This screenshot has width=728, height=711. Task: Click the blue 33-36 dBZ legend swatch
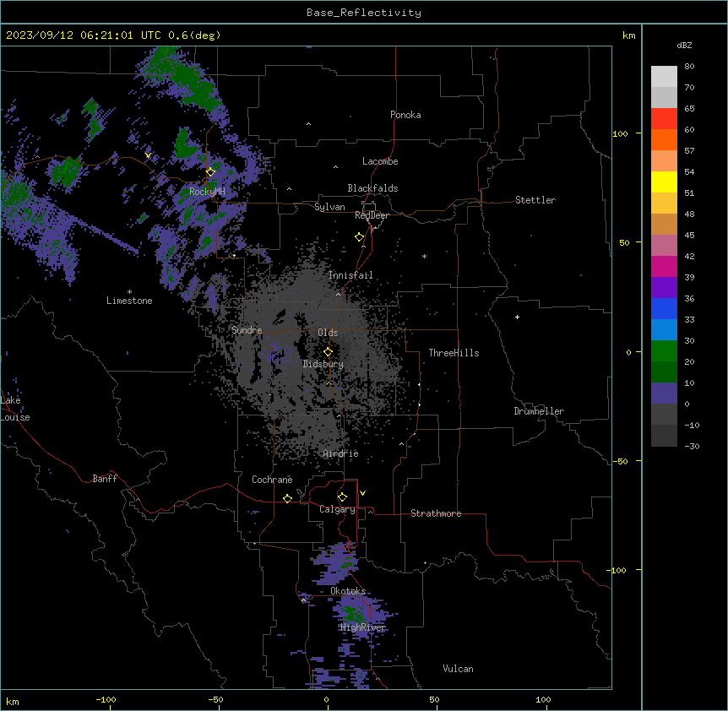tap(664, 308)
